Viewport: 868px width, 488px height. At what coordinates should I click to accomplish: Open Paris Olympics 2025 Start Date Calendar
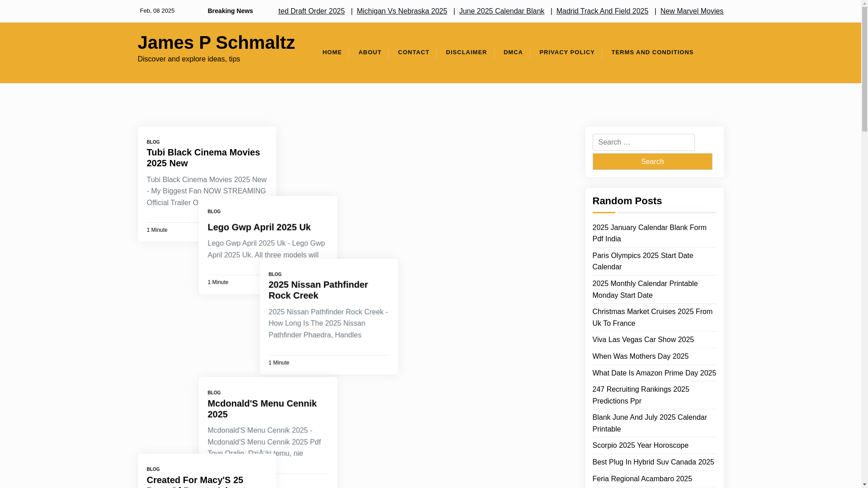tap(642, 261)
